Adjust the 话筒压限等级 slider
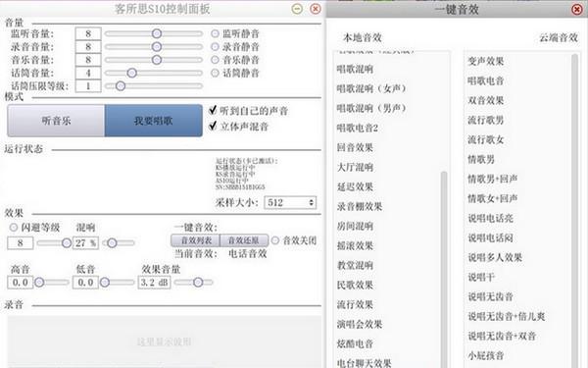This screenshot has width=588, height=368. click(154, 86)
